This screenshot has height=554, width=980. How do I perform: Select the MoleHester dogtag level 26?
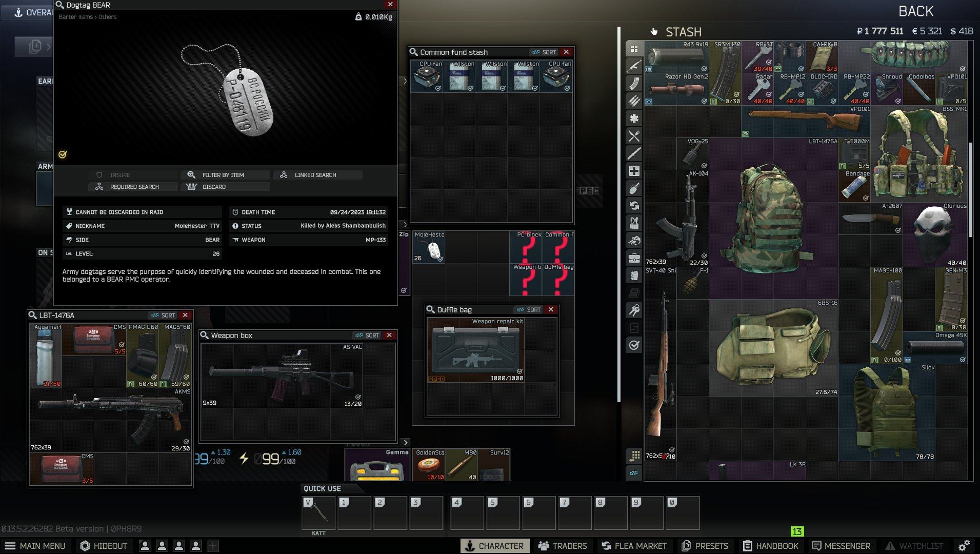pyautogui.click(x=429, y=247)
